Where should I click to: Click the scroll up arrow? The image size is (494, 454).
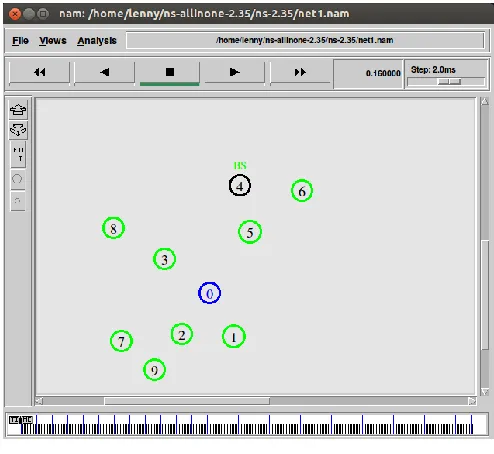click(485, 102)
